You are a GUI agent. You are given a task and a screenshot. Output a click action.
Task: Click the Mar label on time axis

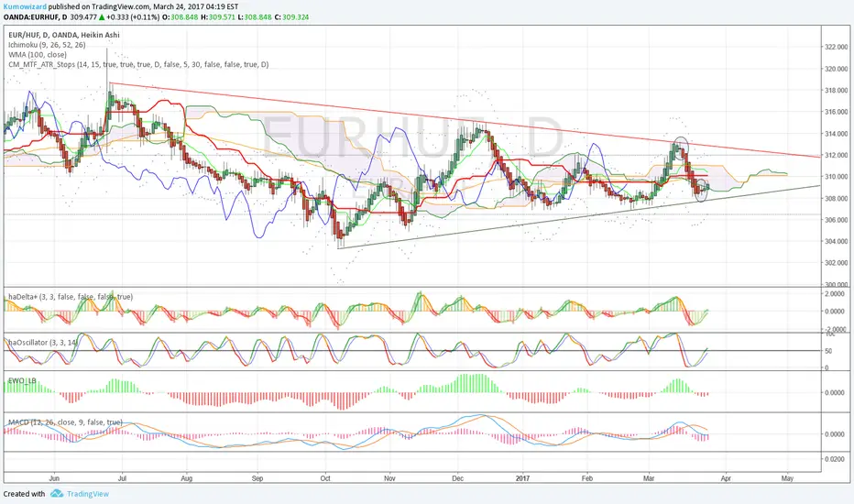pos(649,478)
